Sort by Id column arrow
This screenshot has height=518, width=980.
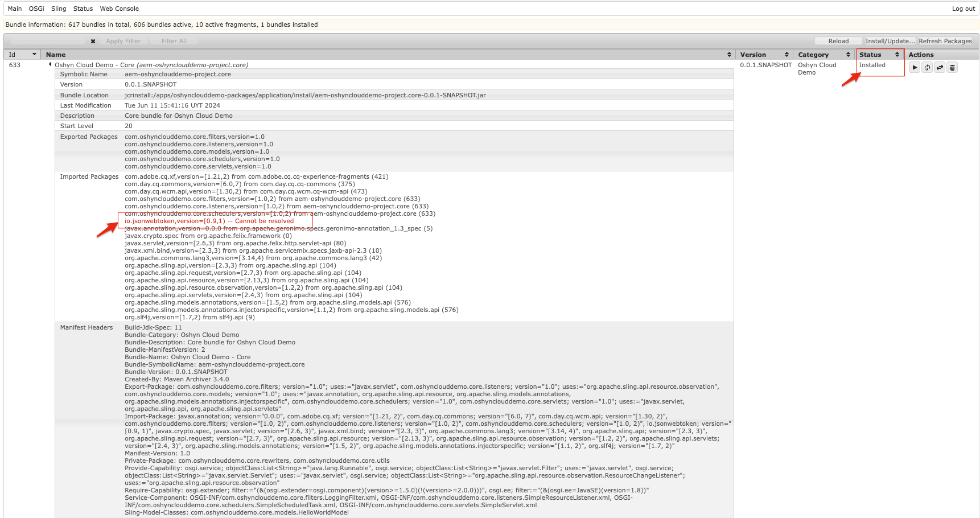click(x=34, y=55)
